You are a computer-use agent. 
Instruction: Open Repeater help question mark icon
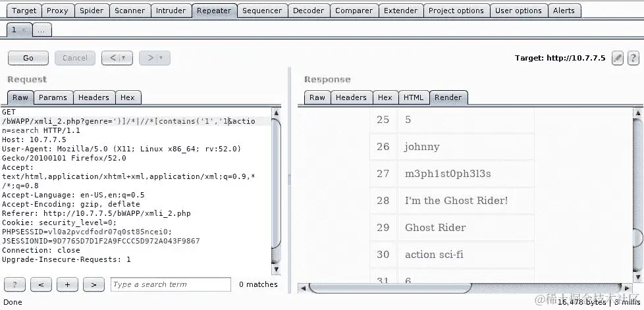coord(633,58)
